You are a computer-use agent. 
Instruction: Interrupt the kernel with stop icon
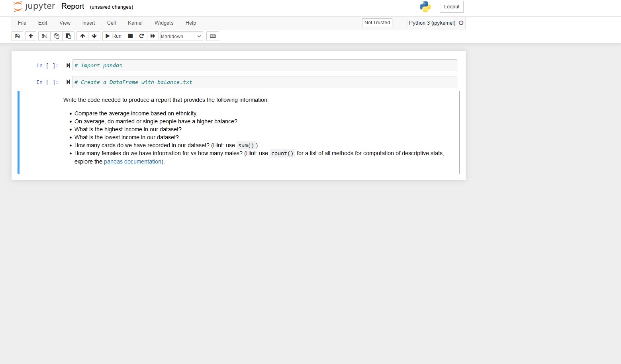coord(130,36)
